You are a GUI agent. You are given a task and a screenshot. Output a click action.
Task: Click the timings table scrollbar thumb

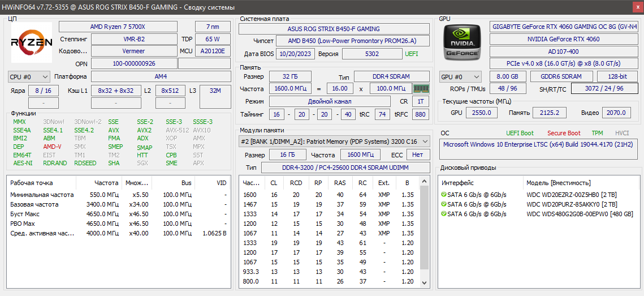[424, 227]
